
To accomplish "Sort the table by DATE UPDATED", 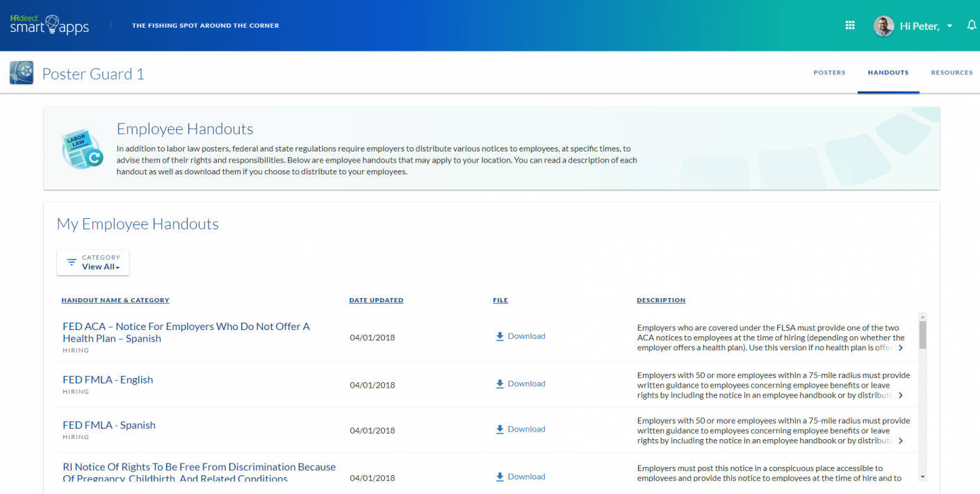I will tap(376, 299).
